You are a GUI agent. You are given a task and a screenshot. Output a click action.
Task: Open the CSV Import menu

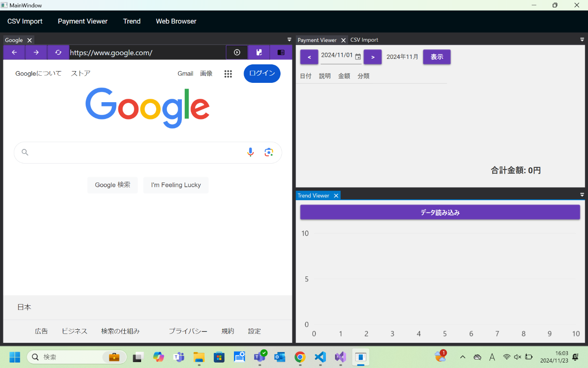point(25,21)
